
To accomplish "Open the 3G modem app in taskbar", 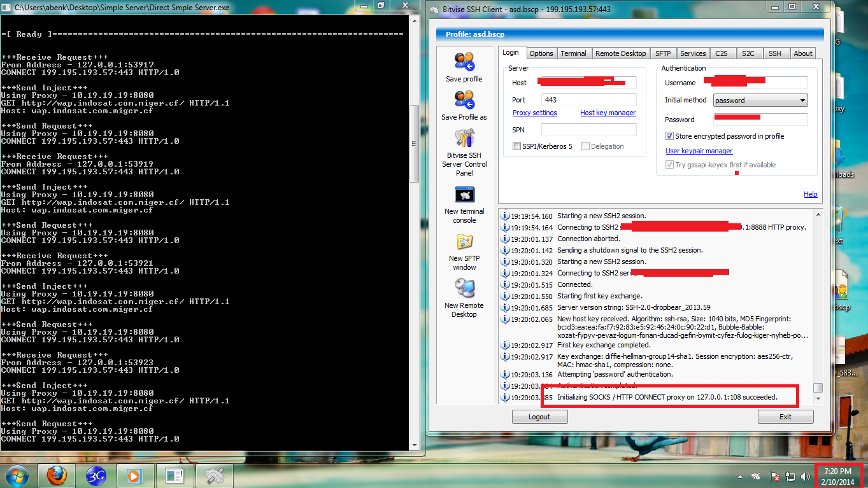I will point(96,475).
